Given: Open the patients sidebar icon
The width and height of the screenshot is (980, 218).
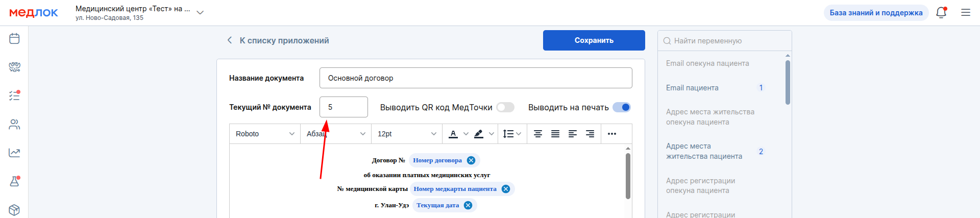Looking at the screenshot, I should [14, 124].
